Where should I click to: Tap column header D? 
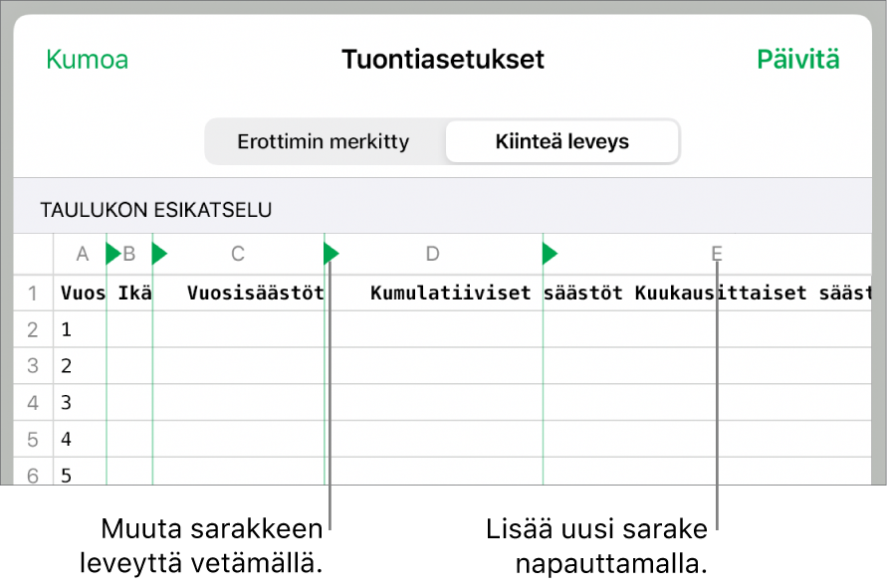[x=433, y=254]
